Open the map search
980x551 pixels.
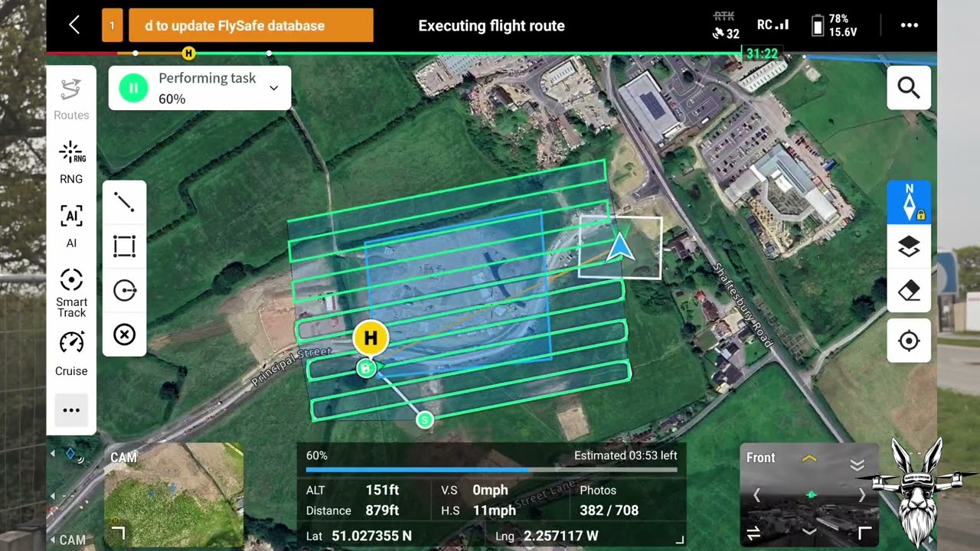point(909,87)
